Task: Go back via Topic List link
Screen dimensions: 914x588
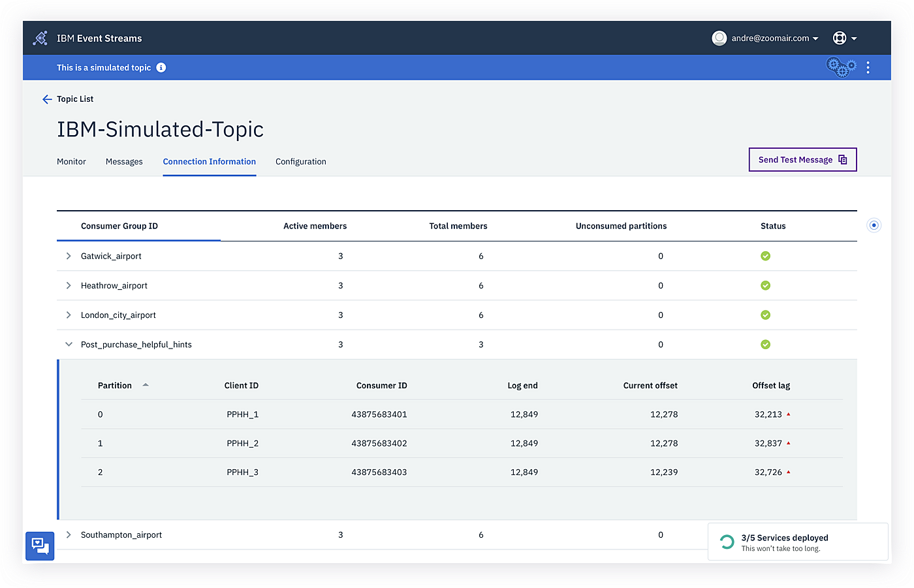Action: click(75, 99)
